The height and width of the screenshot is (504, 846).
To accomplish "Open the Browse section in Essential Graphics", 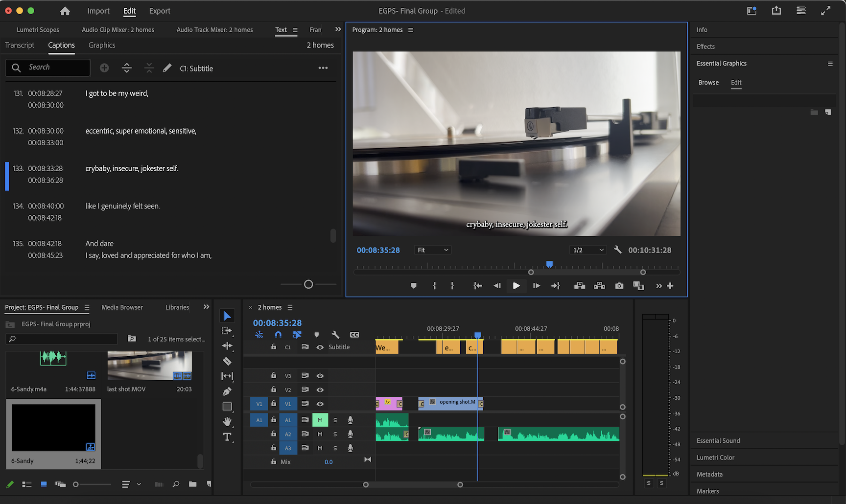I will point(708,82).
